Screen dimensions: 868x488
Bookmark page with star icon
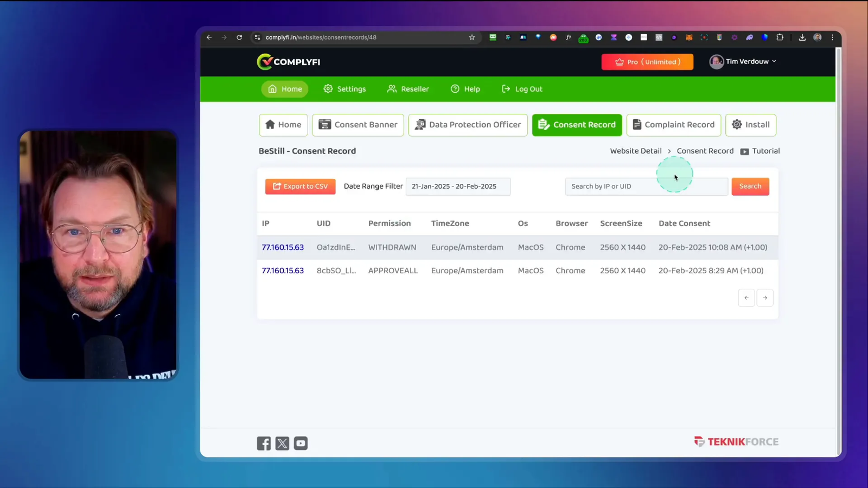(472, 37)
